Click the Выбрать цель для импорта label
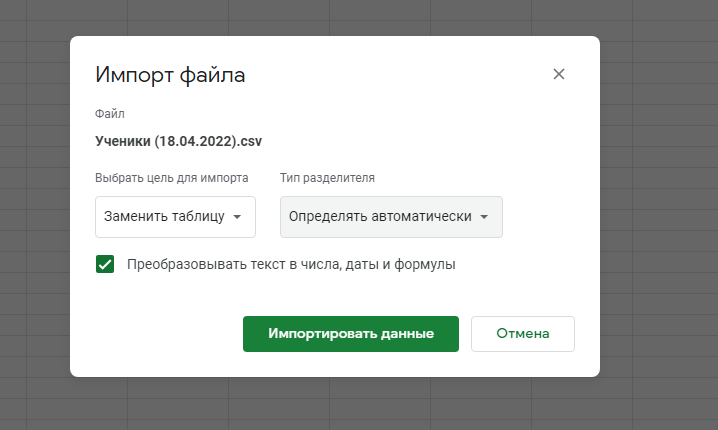This screenshot has width=718, height=430. tap(172, 178)
